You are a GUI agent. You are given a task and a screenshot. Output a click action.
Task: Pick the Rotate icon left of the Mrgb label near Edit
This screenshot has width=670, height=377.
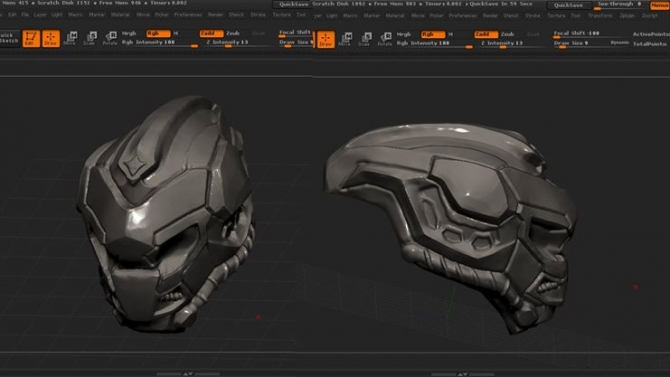click(110, 38)
